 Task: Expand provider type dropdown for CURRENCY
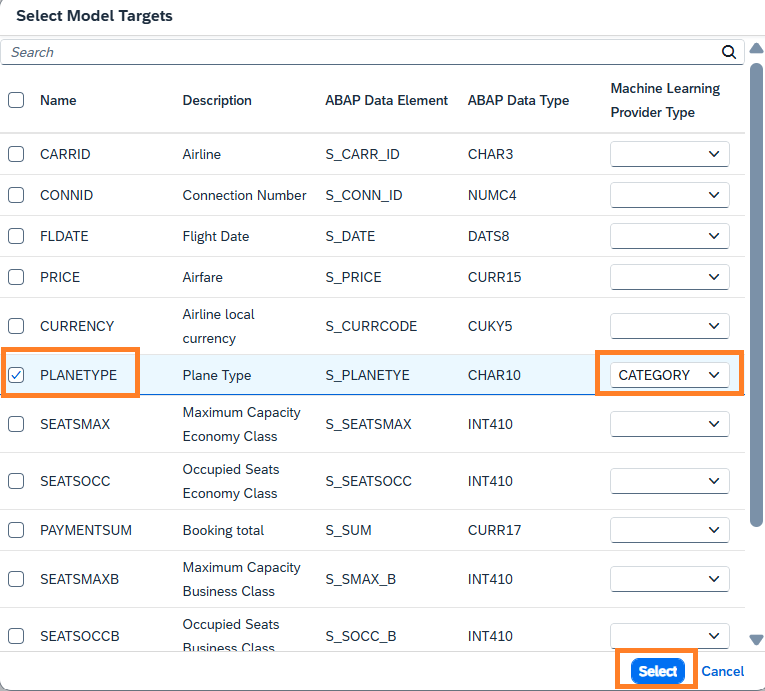pos(669,326)
